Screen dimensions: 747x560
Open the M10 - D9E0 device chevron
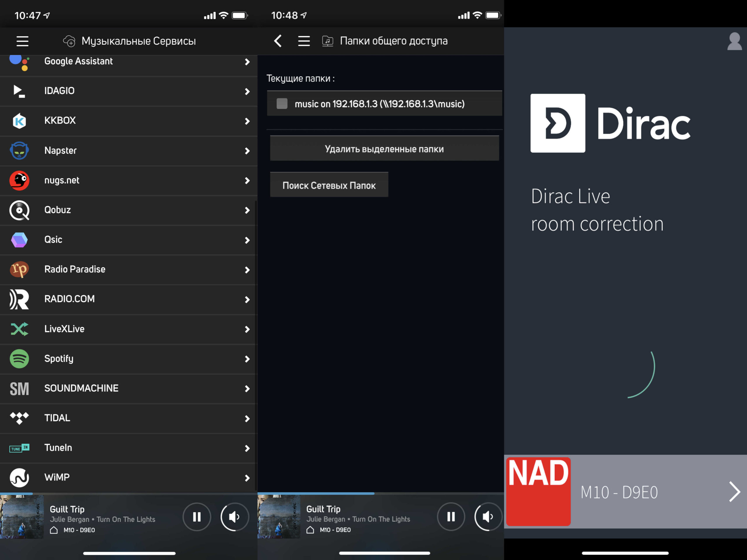click(734, 491)
